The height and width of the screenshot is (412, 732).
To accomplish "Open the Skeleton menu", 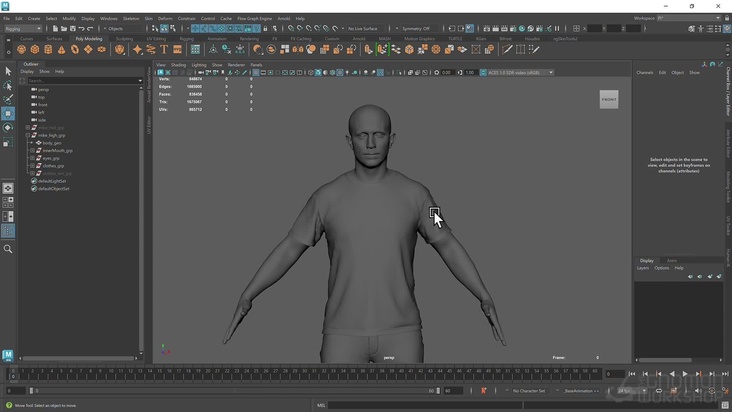I will [x=131, y=18].
